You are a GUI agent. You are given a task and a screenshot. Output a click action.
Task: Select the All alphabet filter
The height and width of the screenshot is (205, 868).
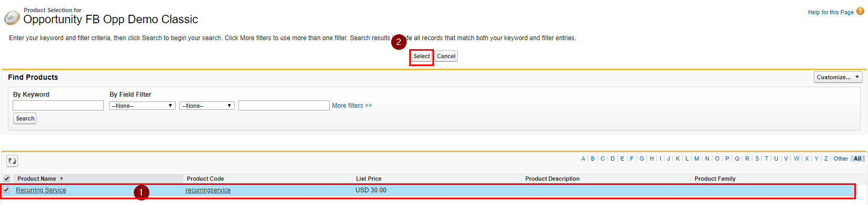[857, 159]
